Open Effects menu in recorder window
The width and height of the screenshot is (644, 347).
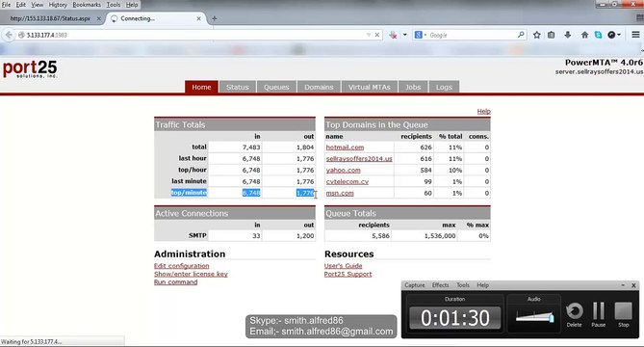coord(440,285)
